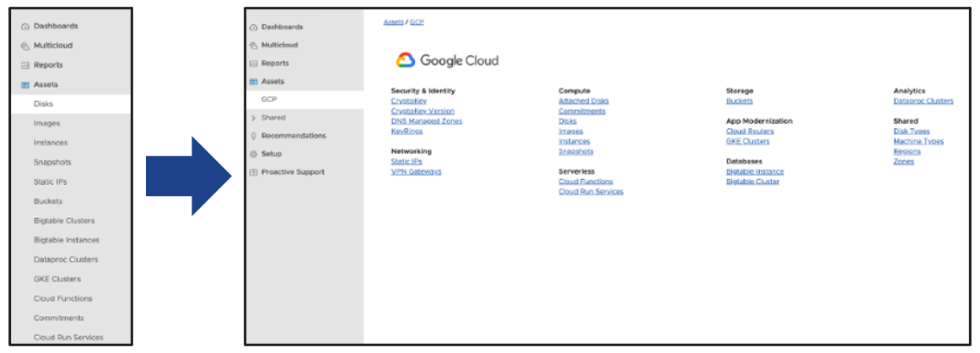
Task: Click Multicloud icon in right GCP window
Action: [x=253, y=46]
